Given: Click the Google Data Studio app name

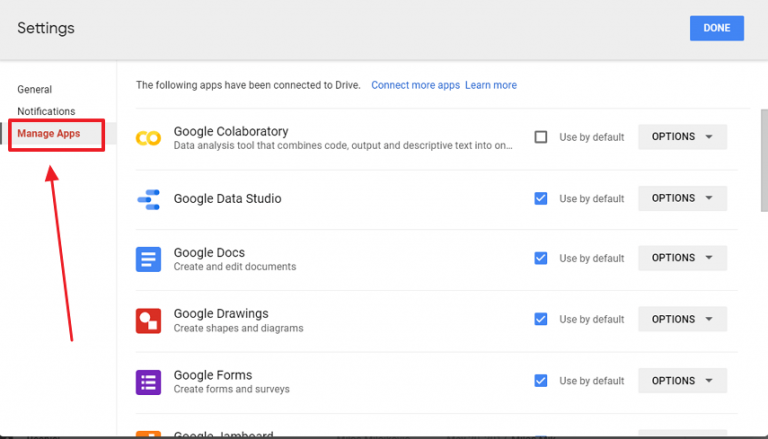Looking at the screenshot, I should point(227,198).
